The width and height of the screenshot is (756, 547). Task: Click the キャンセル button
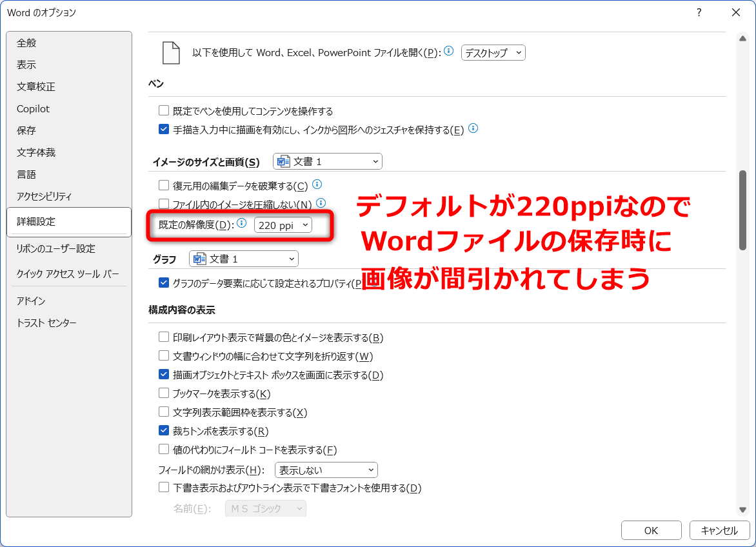(x=719, y=530)
